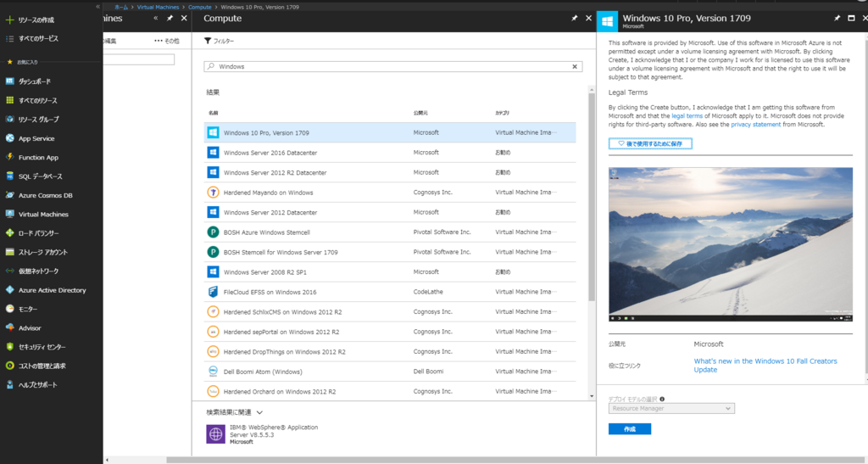The image size is (868, 464).
Task: Click the Windows 10 desktop preview image
Action: click(730, 244)
